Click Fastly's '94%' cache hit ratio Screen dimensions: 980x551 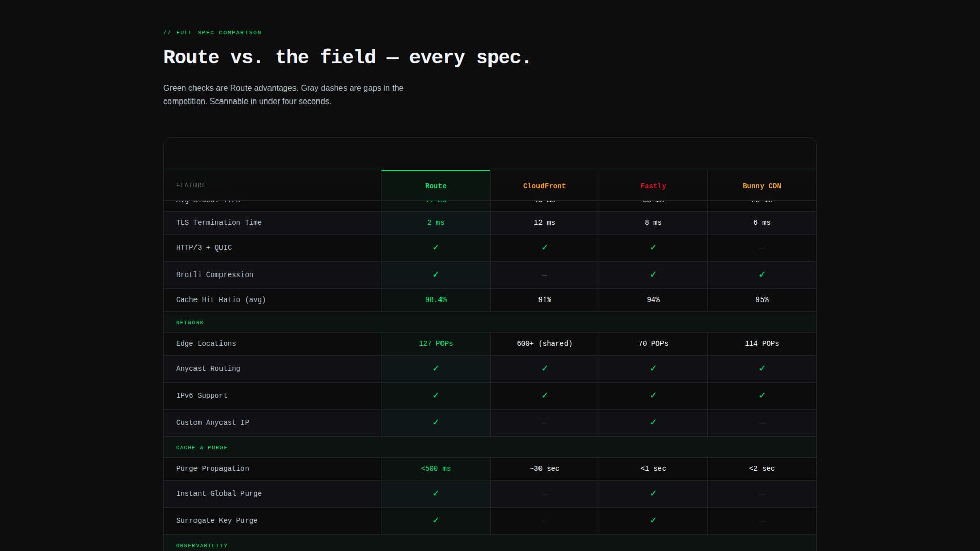(653, 300)
